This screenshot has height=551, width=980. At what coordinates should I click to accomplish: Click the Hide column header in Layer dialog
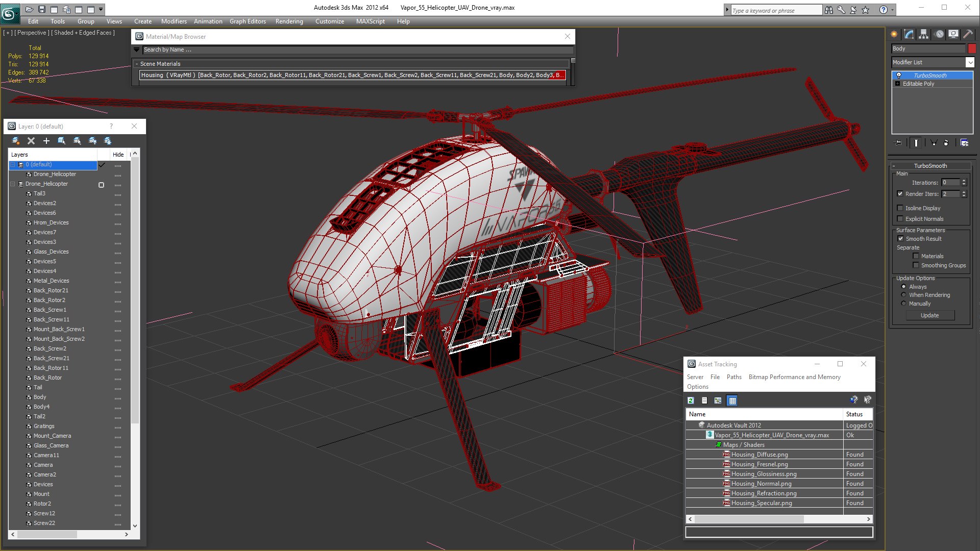(x=118, y=155)
